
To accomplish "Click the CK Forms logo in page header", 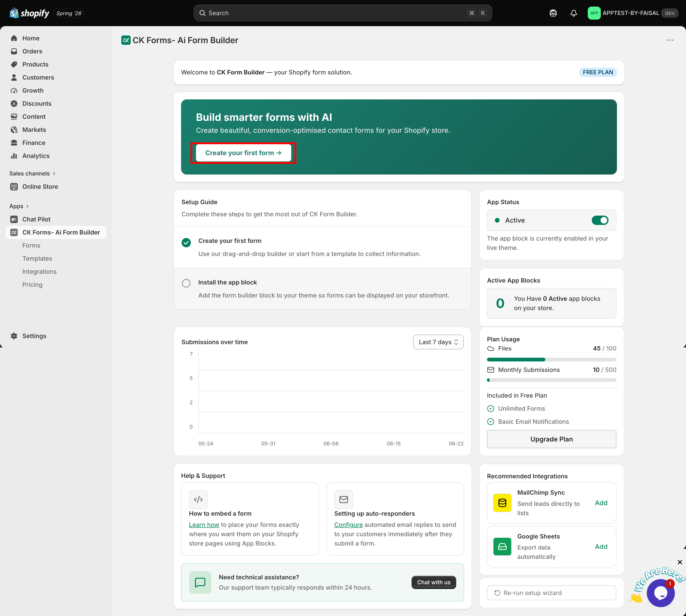I will tap(126, 40).
